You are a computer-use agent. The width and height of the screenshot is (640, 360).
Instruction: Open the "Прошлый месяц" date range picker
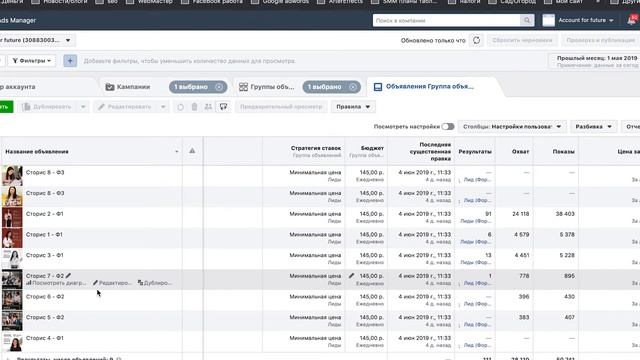point(594,61)
